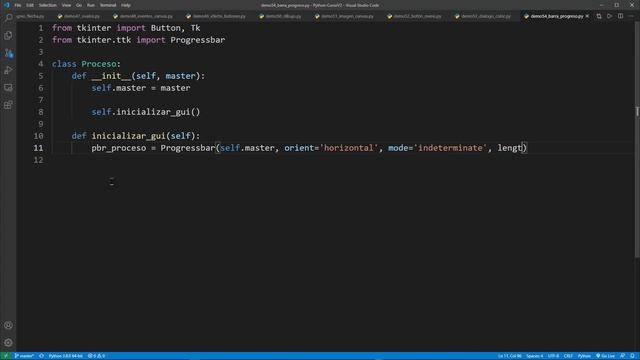The width and height of the screenshot is (640, 360).
Task: Open the errors and warnings indicator
Action: 97,356
